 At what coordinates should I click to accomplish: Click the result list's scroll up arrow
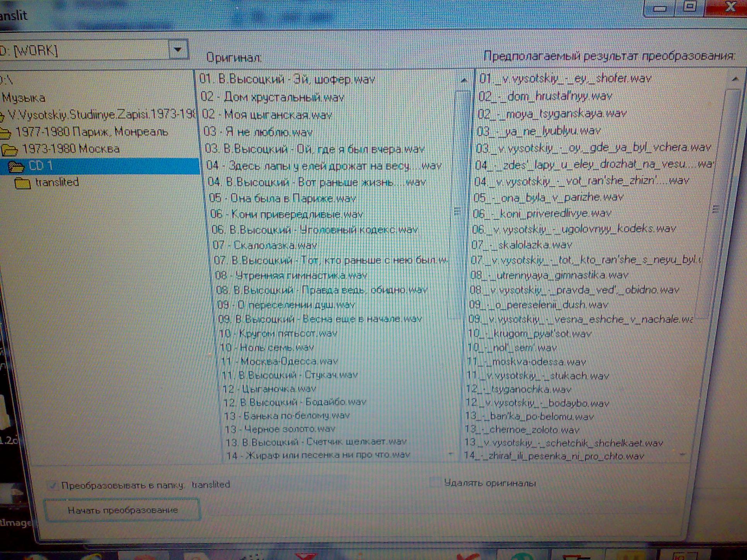(735, 79)
